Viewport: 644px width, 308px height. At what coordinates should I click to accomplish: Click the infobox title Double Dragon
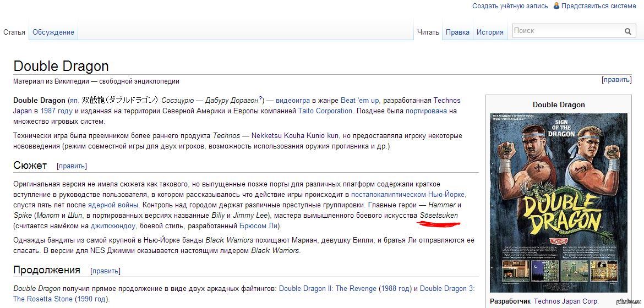coord(559,105)
